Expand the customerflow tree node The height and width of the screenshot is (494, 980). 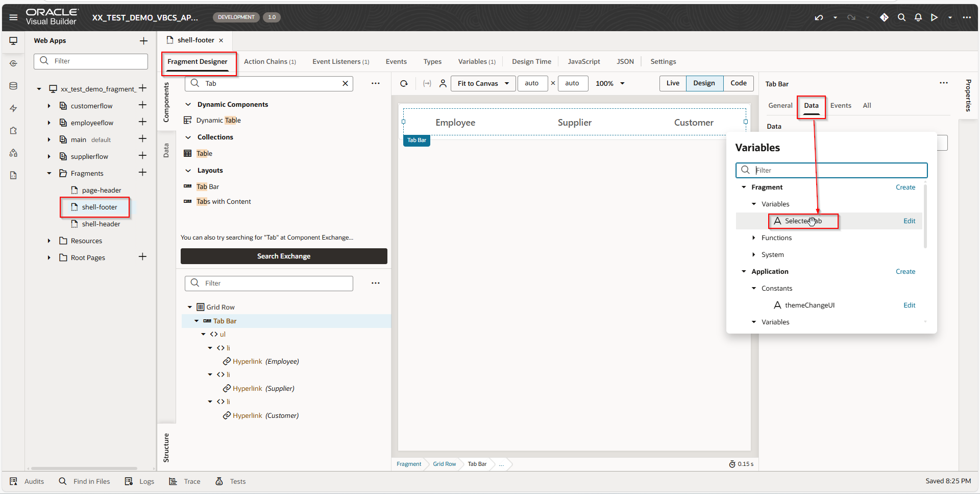coord(49,106)
